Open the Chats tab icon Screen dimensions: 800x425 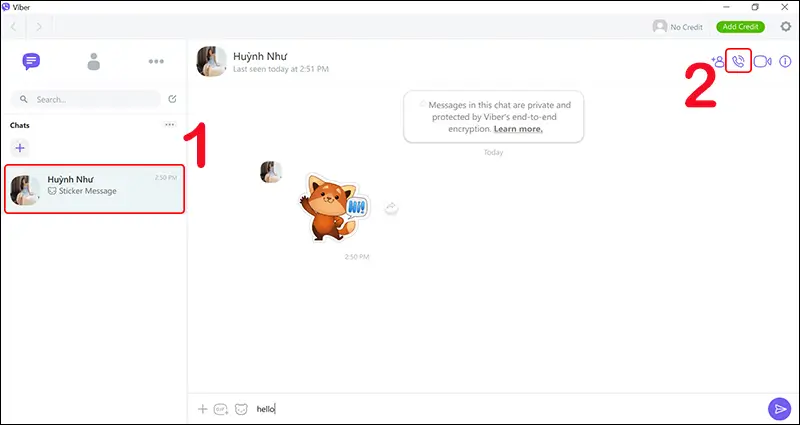[31, 61]
